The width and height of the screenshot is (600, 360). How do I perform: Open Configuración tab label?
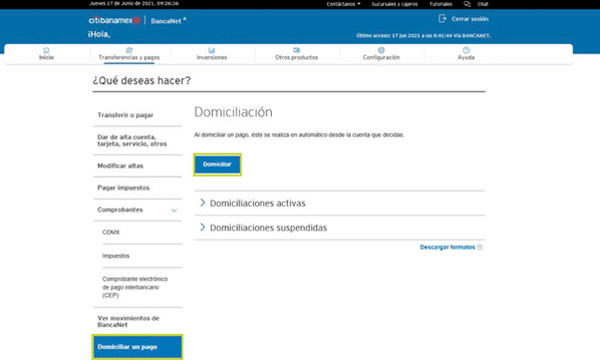pyautogui.click(x=381, y=57)
